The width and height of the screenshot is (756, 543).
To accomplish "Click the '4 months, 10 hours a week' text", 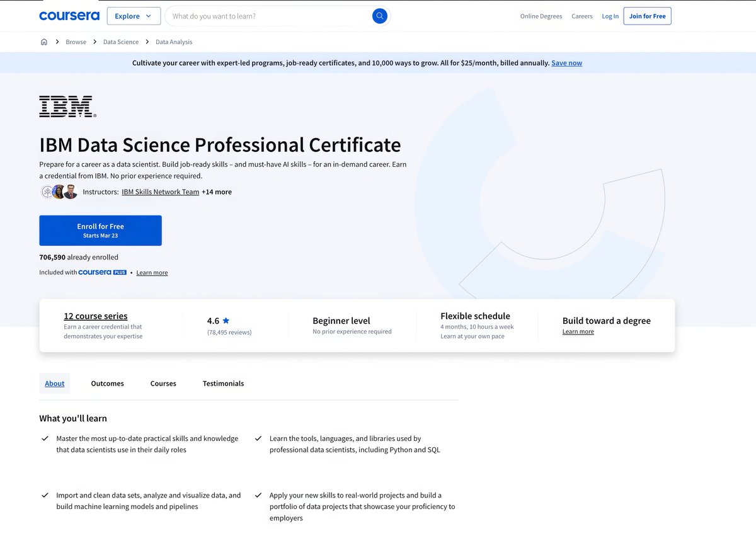I will pyautogui.click(x=477, y=327).
